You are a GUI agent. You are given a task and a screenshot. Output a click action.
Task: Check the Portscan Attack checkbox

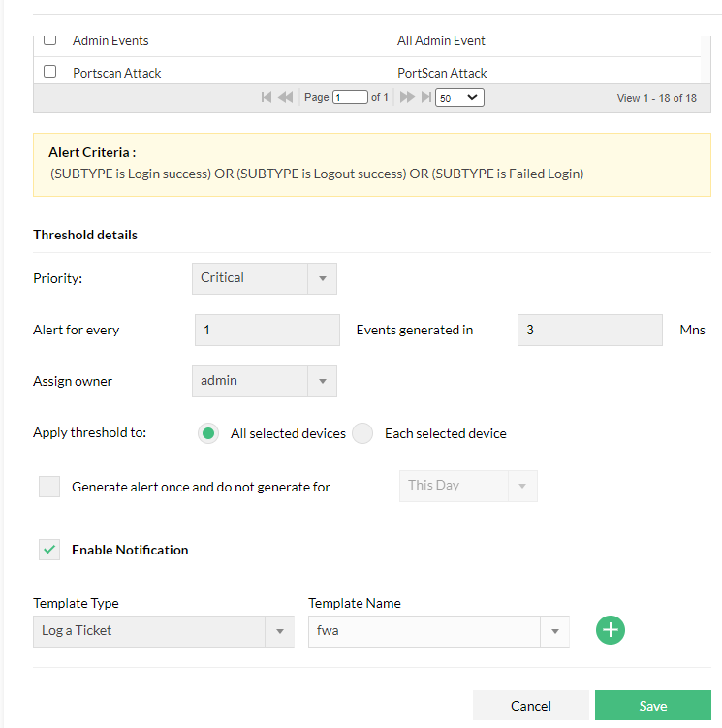point(50,72)
